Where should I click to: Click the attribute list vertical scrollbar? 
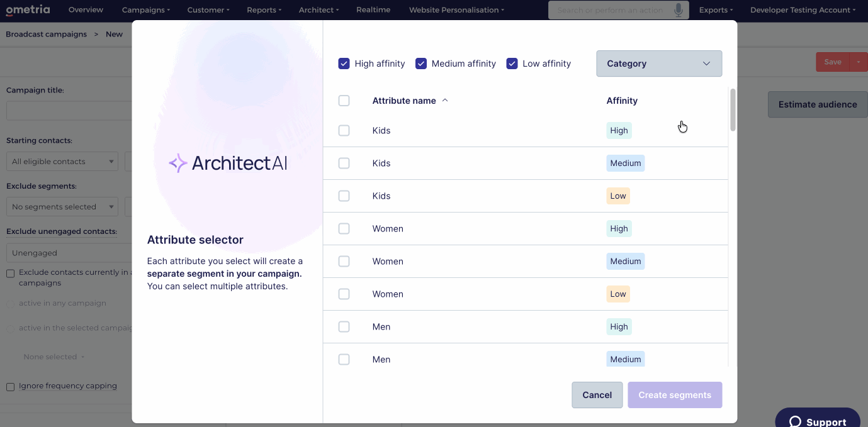pos(733,110)
